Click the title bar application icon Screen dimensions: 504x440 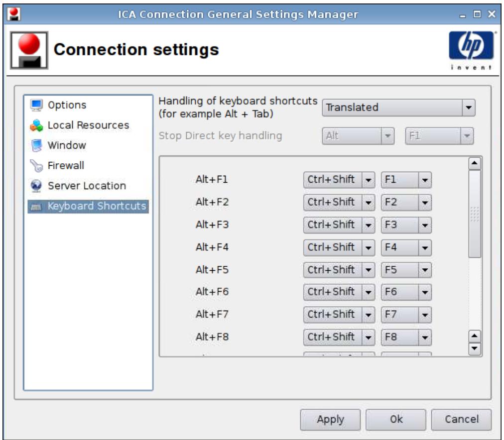click(x=14, y=14)
